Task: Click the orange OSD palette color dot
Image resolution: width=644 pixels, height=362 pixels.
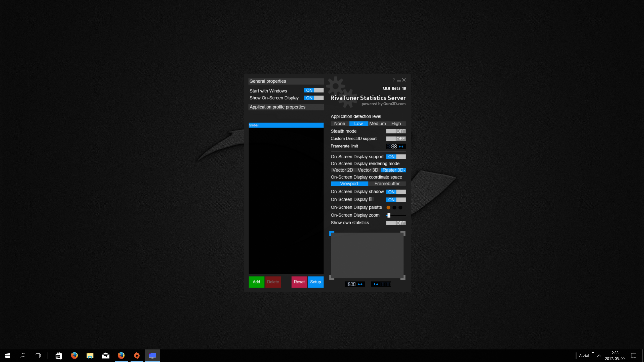Action: (388, 208)
